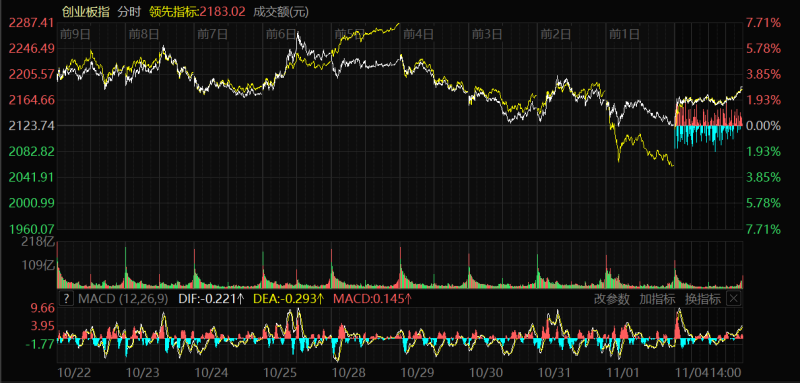
Task: Click 加指标 to add an indicator
Action: [657, 299]
